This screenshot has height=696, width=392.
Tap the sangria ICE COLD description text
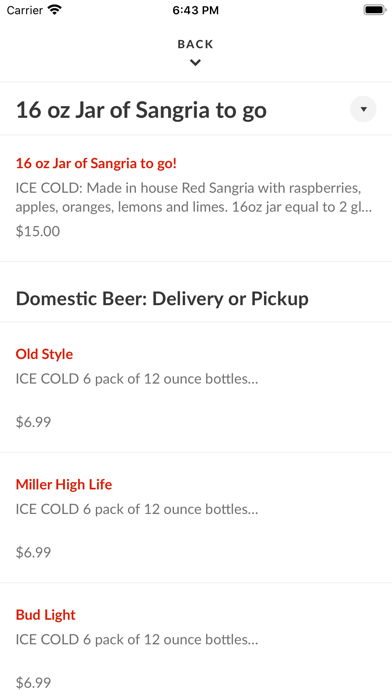[x=194, y=198]
